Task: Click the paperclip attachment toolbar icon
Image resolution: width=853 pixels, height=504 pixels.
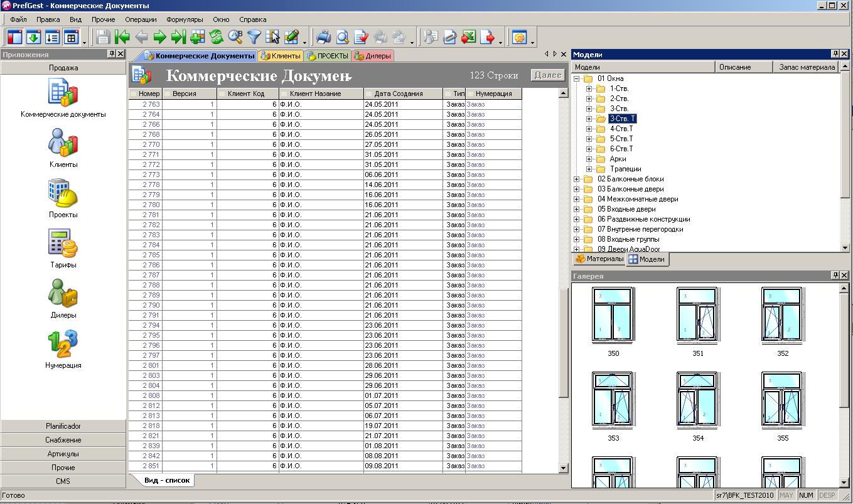Action: click(449, 37)
